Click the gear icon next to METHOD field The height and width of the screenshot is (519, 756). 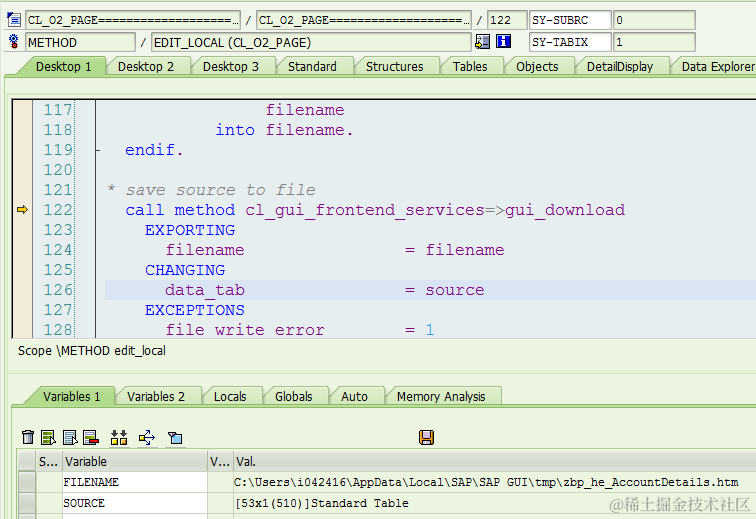click(14, 42)
